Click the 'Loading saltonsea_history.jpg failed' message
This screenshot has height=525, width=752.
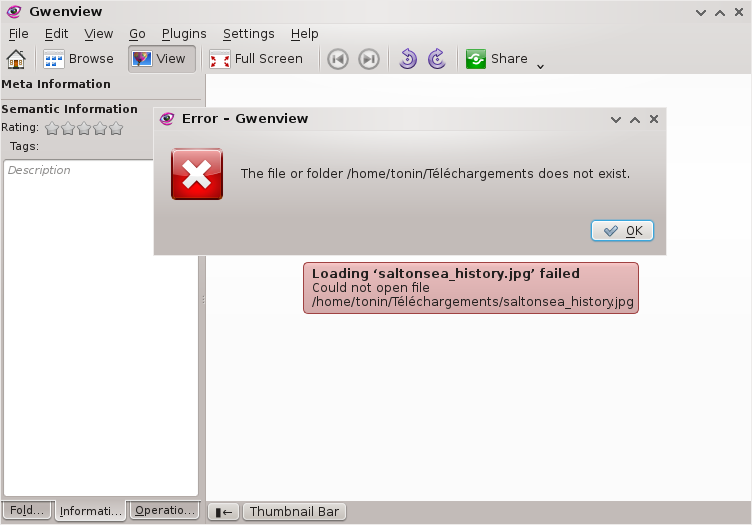(471, 288)
